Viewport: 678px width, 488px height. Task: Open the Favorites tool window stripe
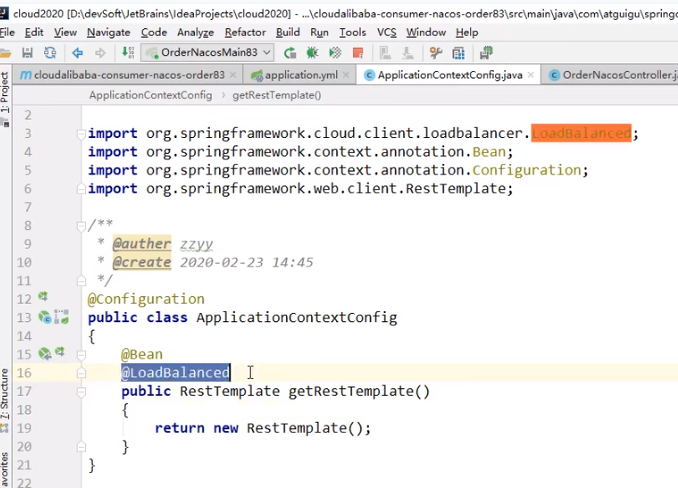click(x=4, y=470)
